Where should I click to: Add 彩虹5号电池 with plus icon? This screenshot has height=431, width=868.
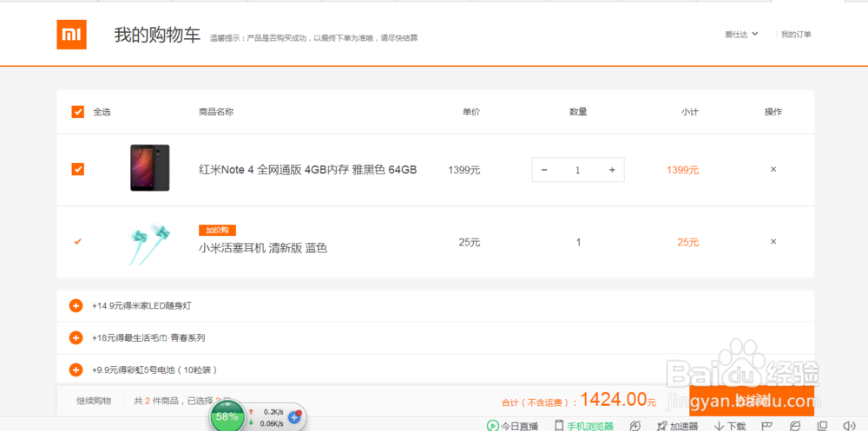[x=76, y=369]
